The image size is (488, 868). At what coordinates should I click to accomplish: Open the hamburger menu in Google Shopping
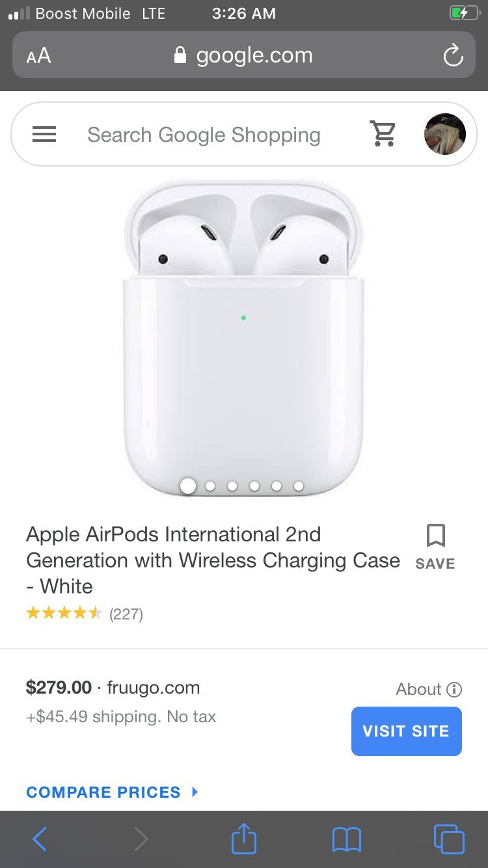point(44,135)
